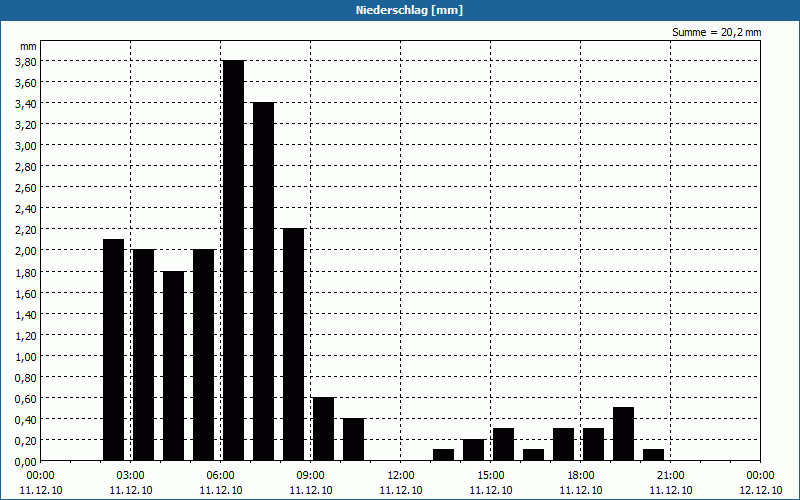Click the 12.12.10 date label
800x500 pixels.
760,490
